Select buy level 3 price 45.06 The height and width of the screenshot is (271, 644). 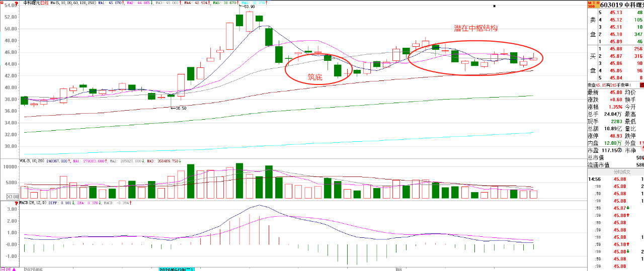pyautogui.click(x=616, y=63)
